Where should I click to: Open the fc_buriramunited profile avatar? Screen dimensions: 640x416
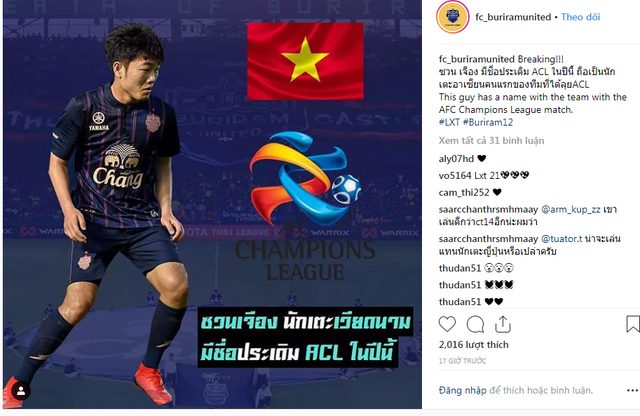click(x=453, y=17)
